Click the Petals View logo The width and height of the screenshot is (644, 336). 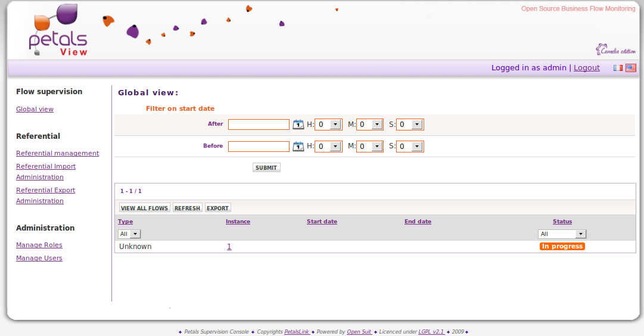click(58, 32)
